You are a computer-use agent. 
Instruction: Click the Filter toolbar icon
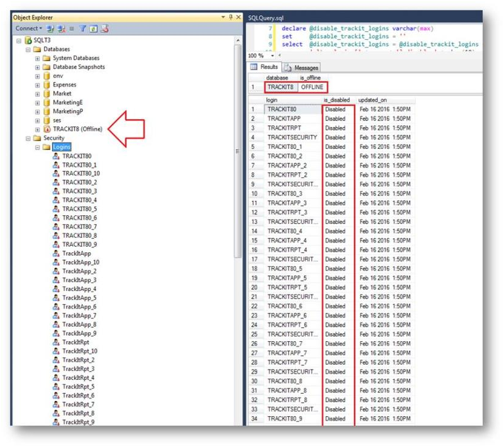point(83,28)
